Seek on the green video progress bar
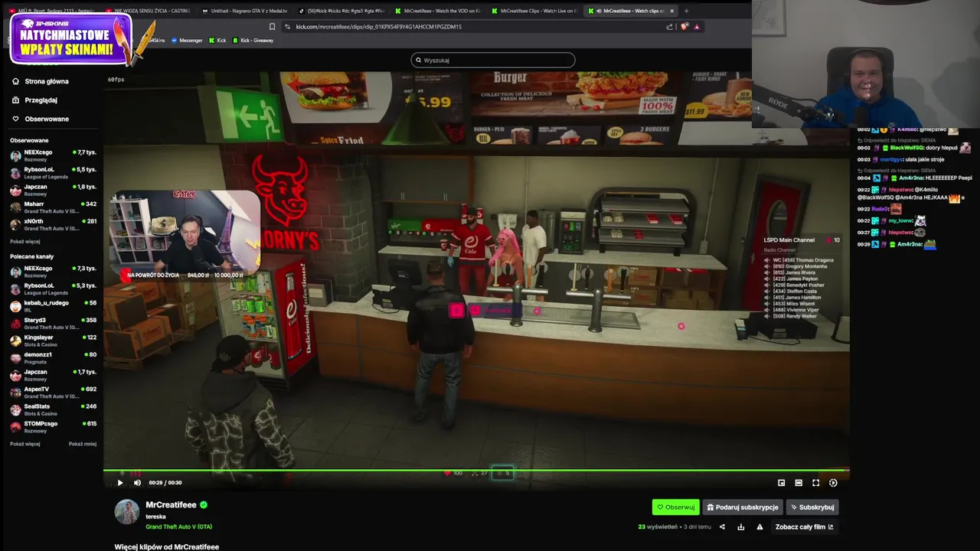Image resolution: width=980 pixels, height=551 pixels. coord(476,470)
